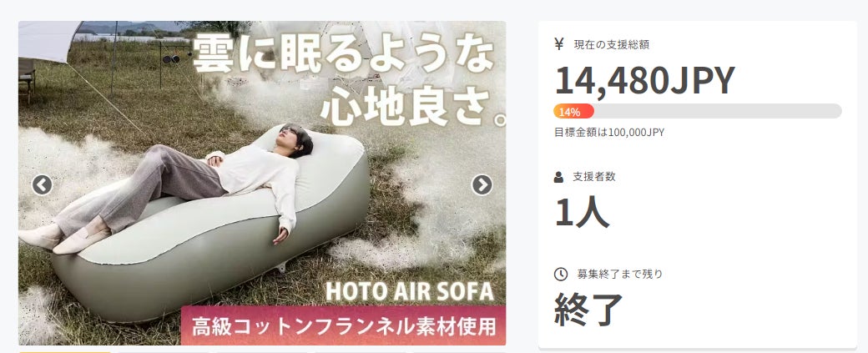Image resolution: width=868 pixels, height=353 pixels.
Task: Click the grey unfilled progress bar portion
Action: 716,112
